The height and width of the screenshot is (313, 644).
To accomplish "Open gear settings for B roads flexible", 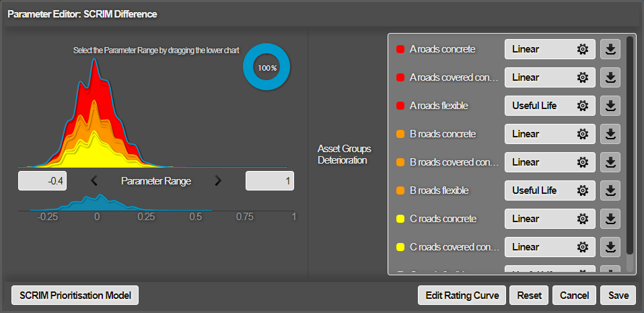I will coord(583,190).
